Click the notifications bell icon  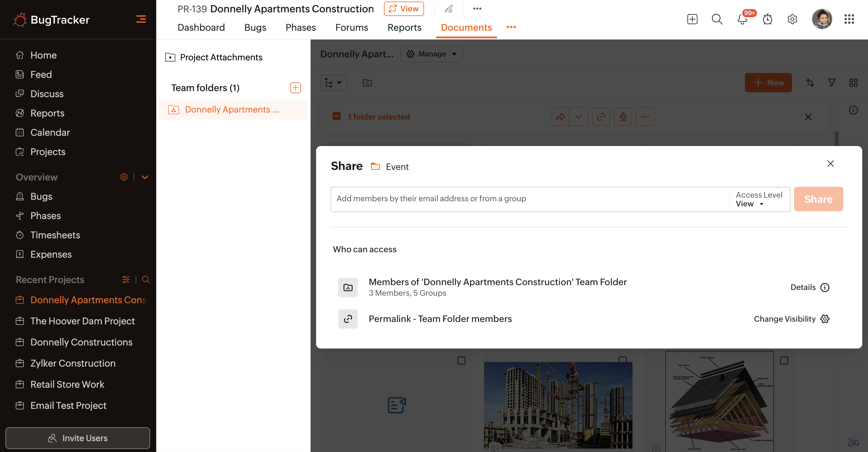tap(742, 20)
